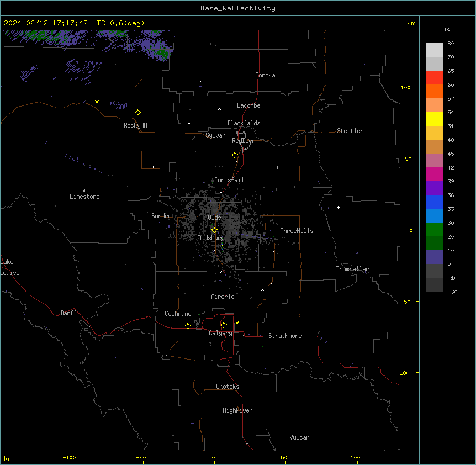The image size is (476, 465).
Task: Click the HighRiver label
Action: [x=237, y=410]
